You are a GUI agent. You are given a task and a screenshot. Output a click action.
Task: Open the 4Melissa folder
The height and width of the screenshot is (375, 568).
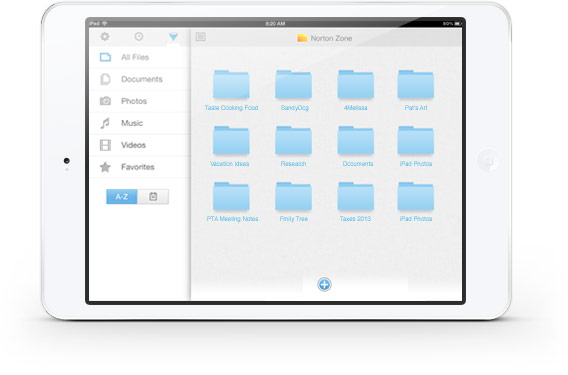(355, 91)
